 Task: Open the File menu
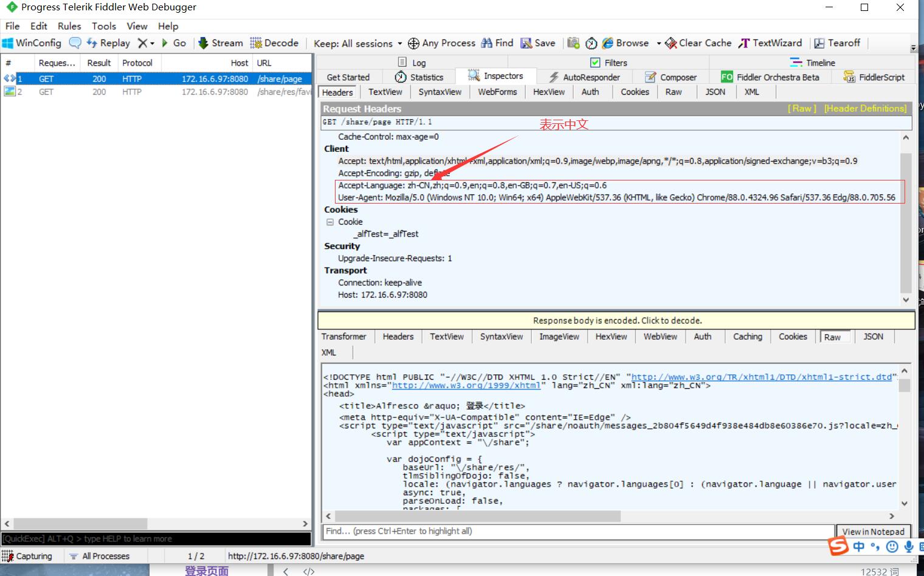click(12, 26)
